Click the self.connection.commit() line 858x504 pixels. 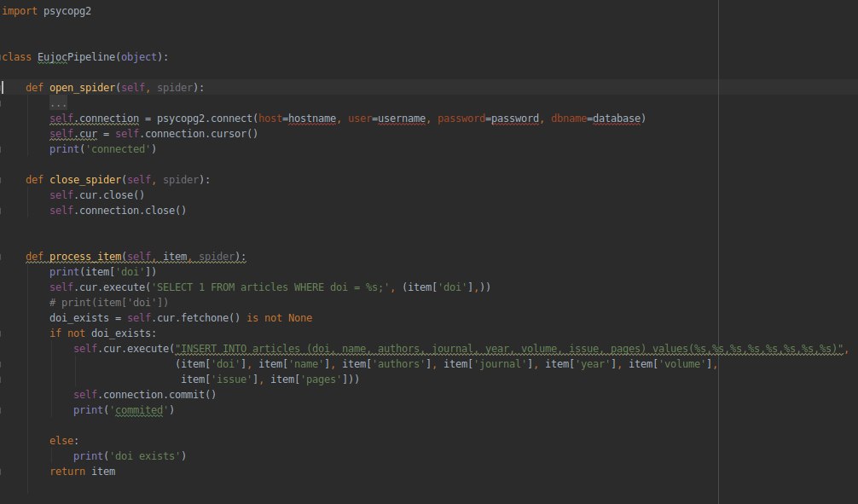tap(144, 394)
